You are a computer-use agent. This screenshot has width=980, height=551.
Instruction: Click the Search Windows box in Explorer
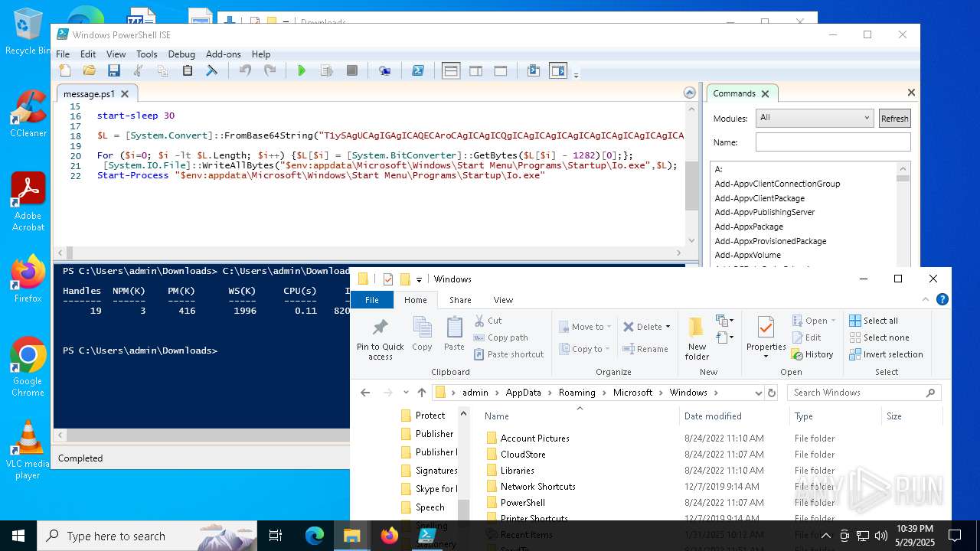(864, 393)
